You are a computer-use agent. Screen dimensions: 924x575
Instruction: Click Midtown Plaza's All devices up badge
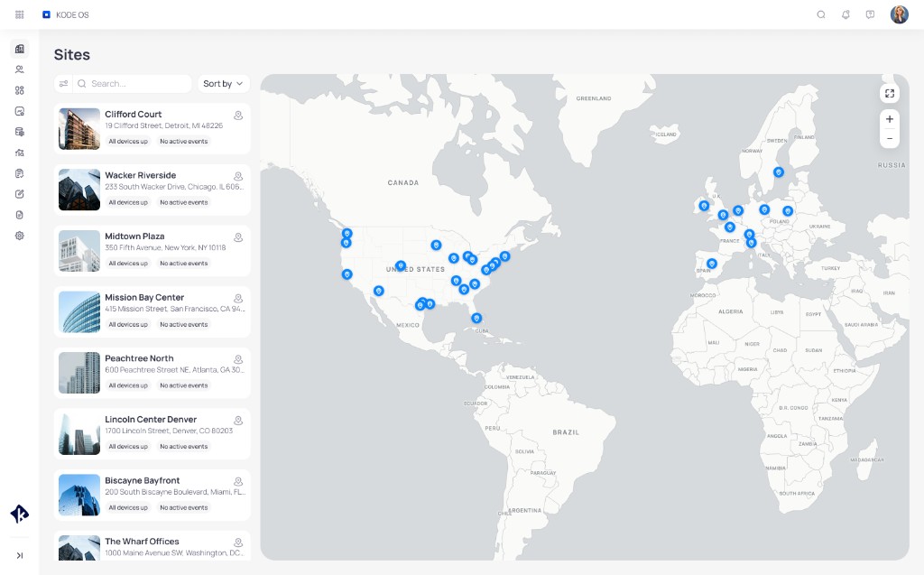tap(128, 264)
